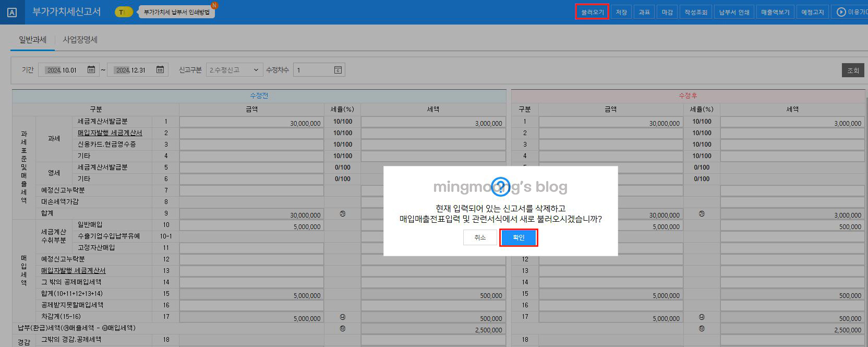868x347 pixels.
Task: Click the 신용카드.현금영수증 row label
Action: (x=107, y=145)
